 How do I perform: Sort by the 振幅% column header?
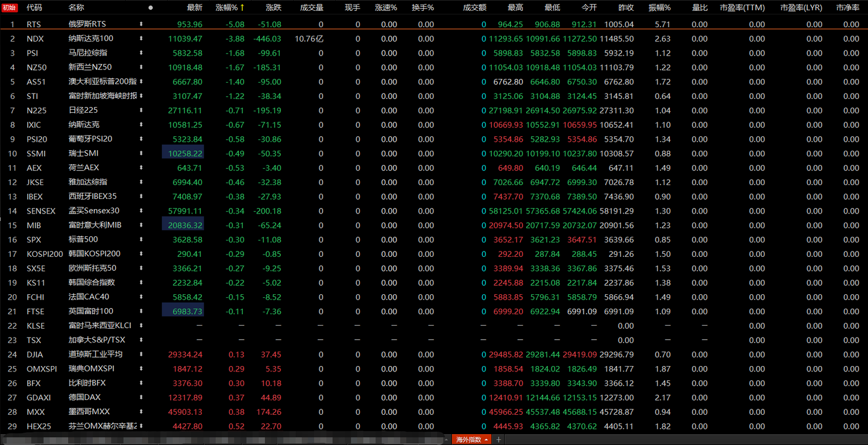(659, 8)
